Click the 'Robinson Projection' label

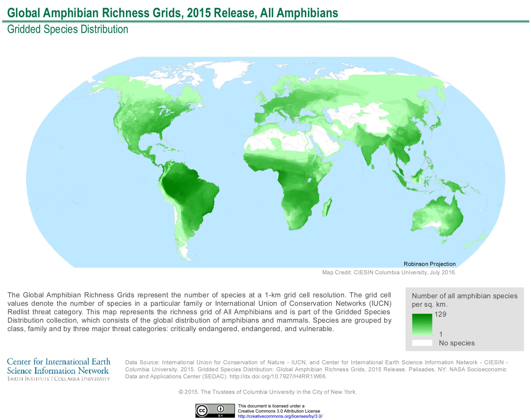click(430, 264)
